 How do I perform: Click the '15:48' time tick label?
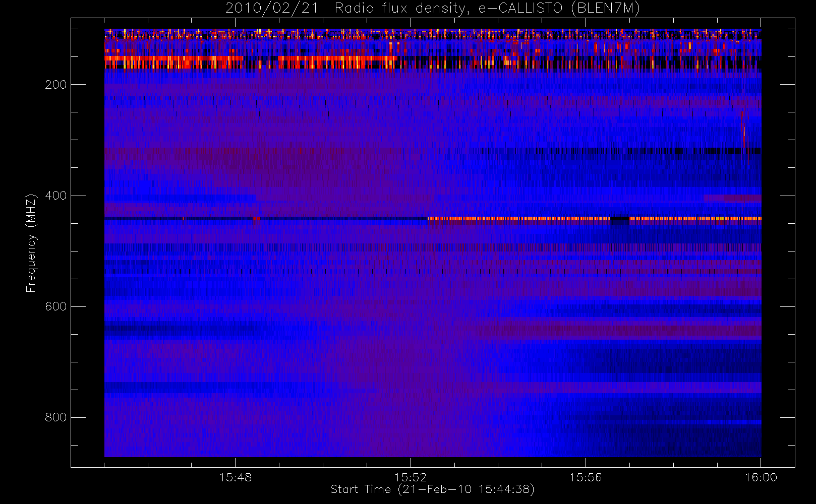[x=236, y=477]
